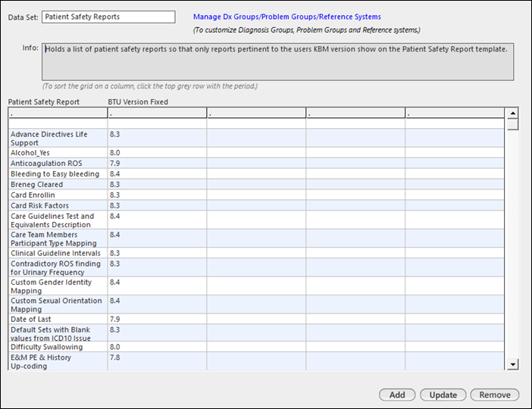The height and width of the screenshot is (409, 532).
Task: Click the third column grey header cell
Action: point(256,113)
